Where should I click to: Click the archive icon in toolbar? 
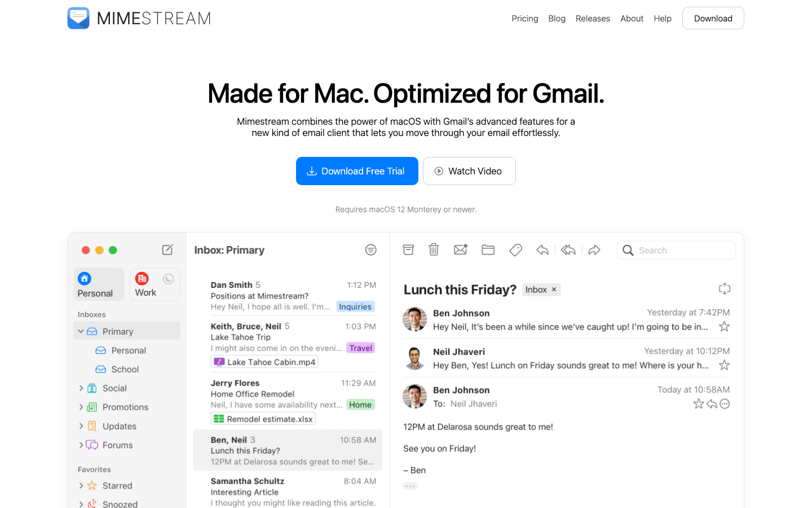(x=408, y=249)
